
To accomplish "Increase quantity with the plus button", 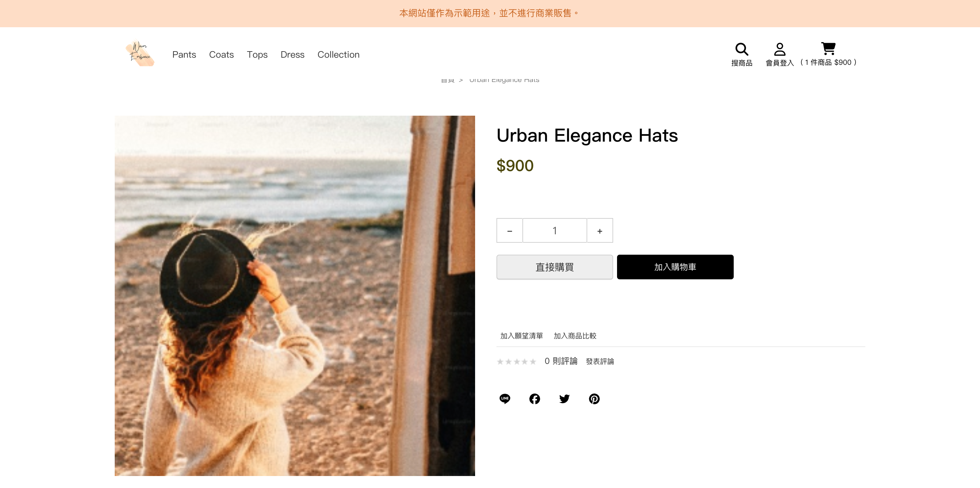I will point(600,230).
